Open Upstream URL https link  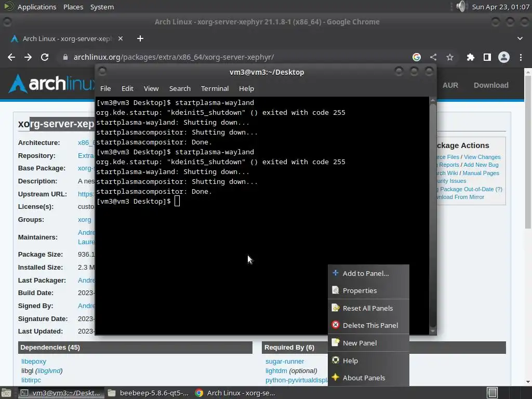coord(86,194)
